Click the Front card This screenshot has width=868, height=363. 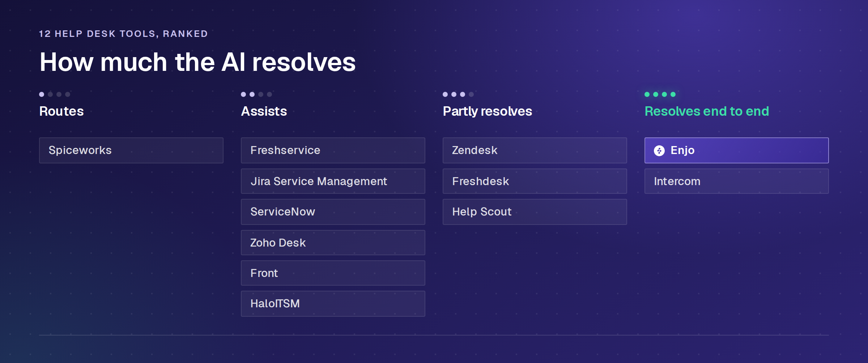click(x=333, y=273)
